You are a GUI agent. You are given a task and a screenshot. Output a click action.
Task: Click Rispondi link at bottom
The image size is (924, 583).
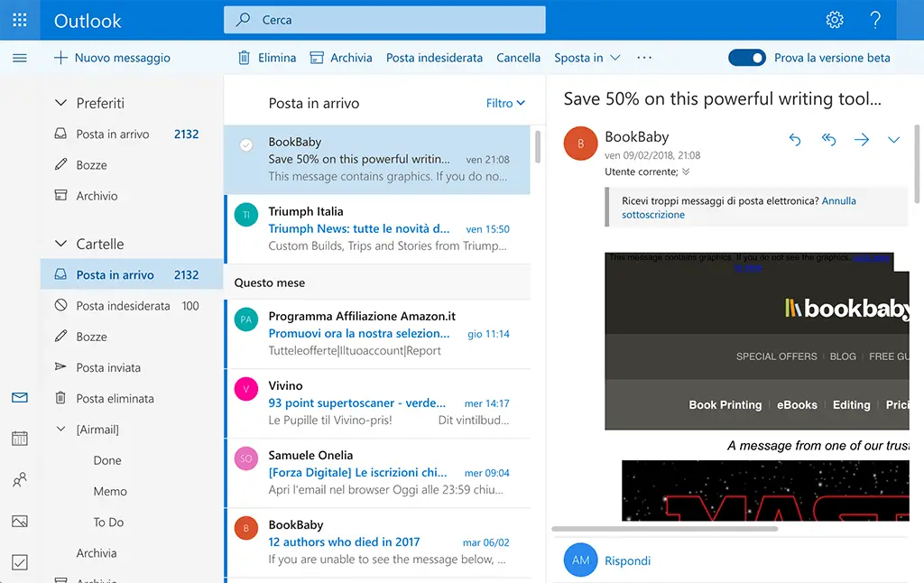(628, 560)
